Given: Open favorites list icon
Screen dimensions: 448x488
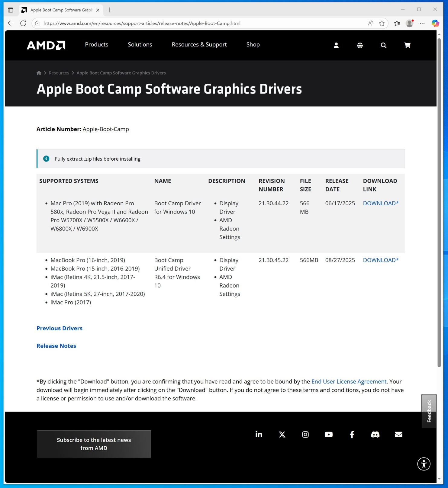Looking at the screenshot, I should [397, 23].
